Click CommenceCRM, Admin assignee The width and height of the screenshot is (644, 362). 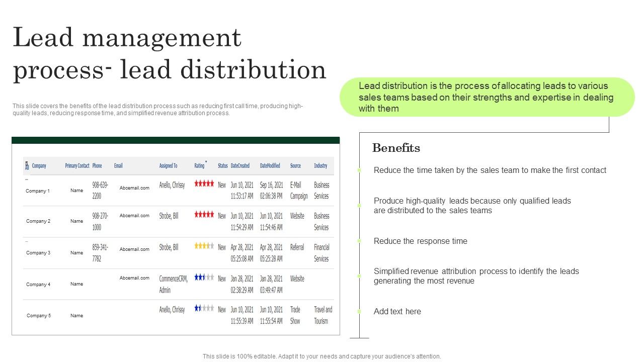coord(174,284)
